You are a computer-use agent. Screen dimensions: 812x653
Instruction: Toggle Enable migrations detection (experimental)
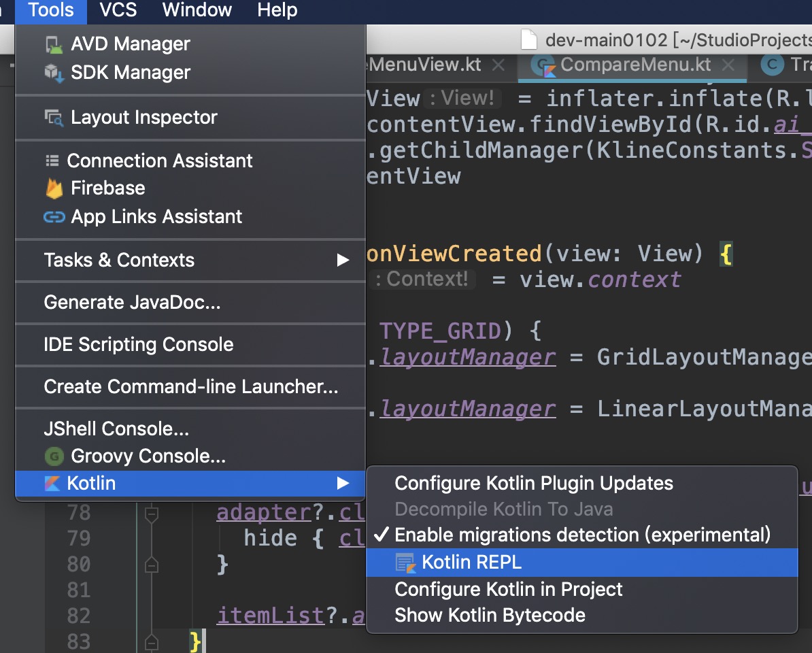582,535
